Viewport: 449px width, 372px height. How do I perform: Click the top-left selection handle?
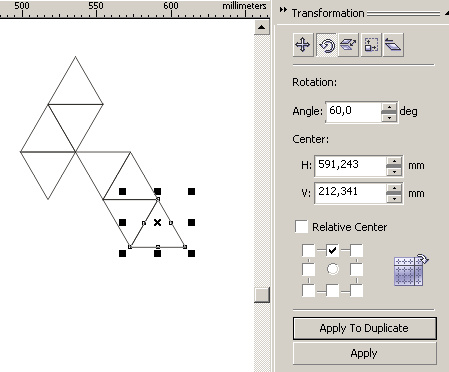123,191
